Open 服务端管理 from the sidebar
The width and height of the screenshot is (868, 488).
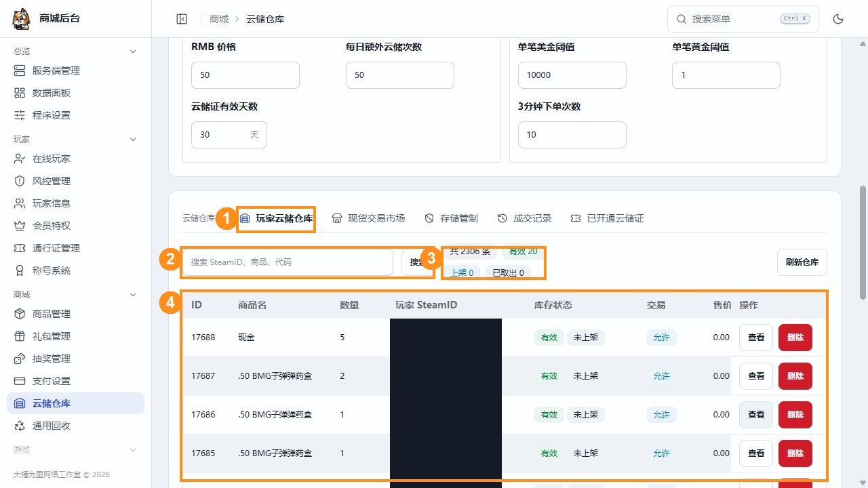pos(75,70)
